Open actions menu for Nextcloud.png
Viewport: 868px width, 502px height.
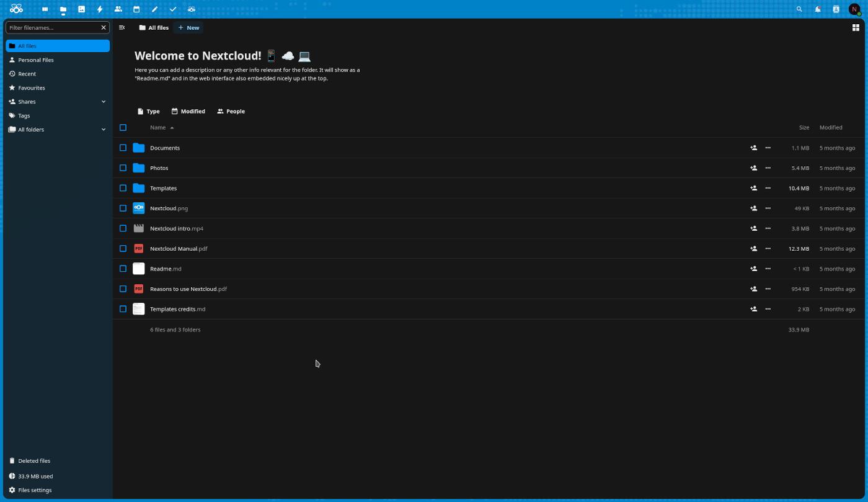tap(768, 208)
